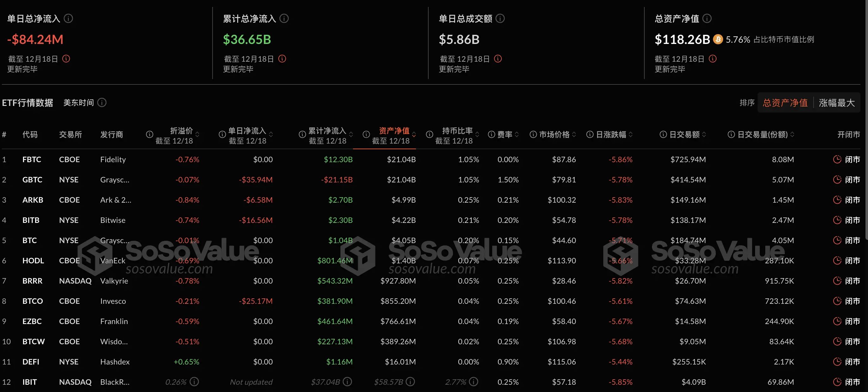Screen dimensions: 868x392
Task: Click info icon of 折溢价 column
Action: pos(149,134)
